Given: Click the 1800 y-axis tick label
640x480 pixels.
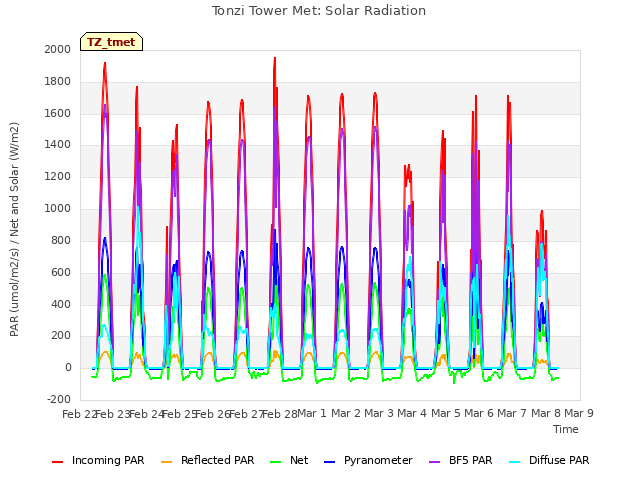Looking at the screenshot, I should [58, 82].
